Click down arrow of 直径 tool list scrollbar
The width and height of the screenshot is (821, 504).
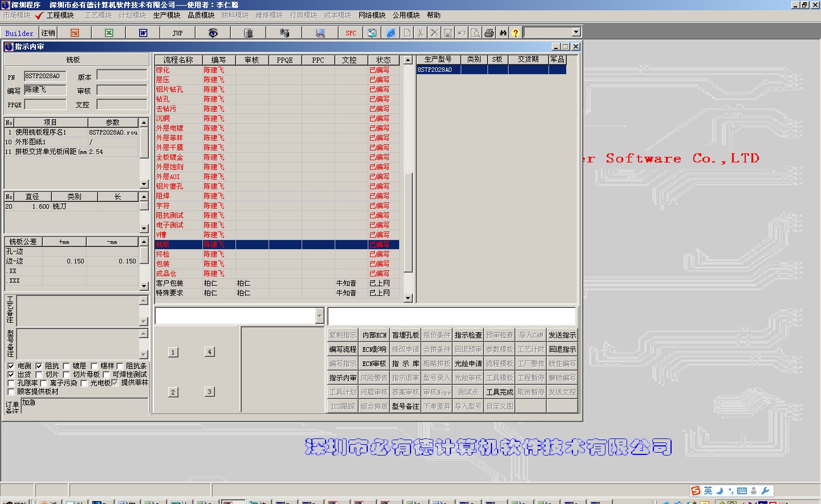click(144, 229)
